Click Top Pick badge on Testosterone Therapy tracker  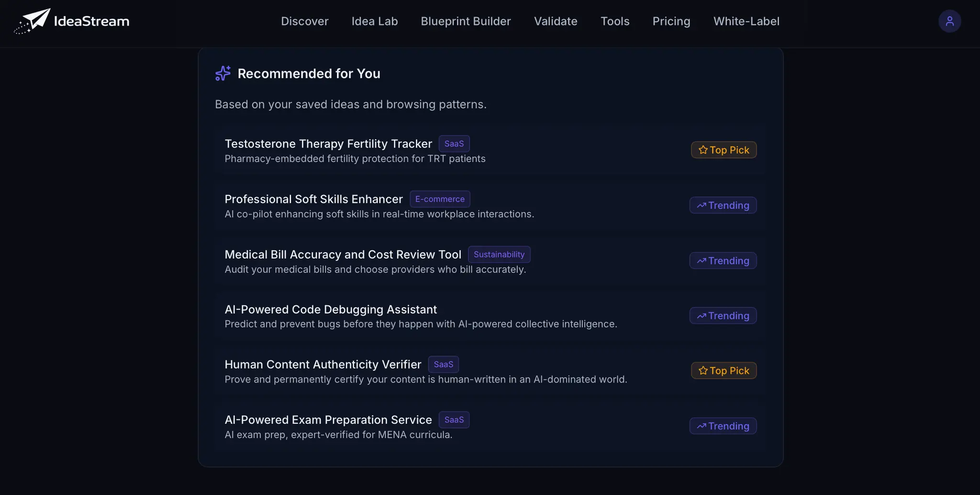pyautogui.click(x=724, y=150)
